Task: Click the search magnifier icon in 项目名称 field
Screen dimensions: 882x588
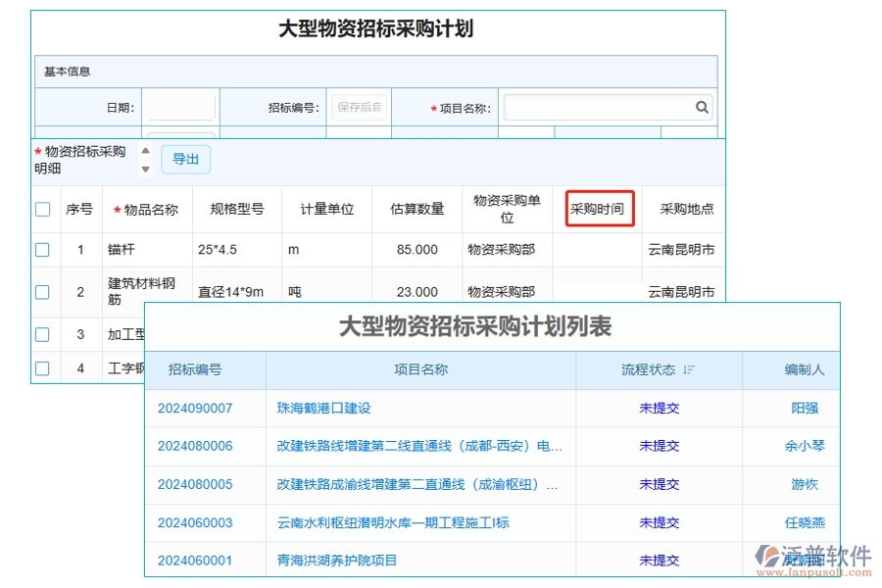Action: 702,107
